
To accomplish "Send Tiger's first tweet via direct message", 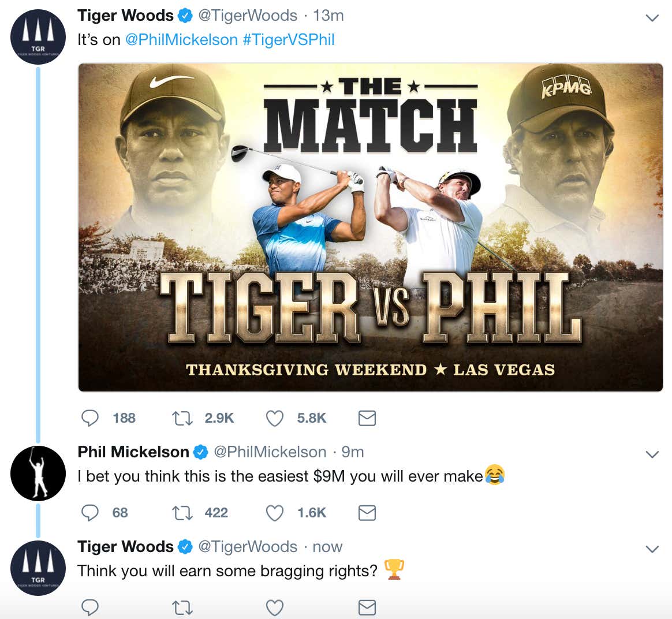I will click(x=367, y=418).
